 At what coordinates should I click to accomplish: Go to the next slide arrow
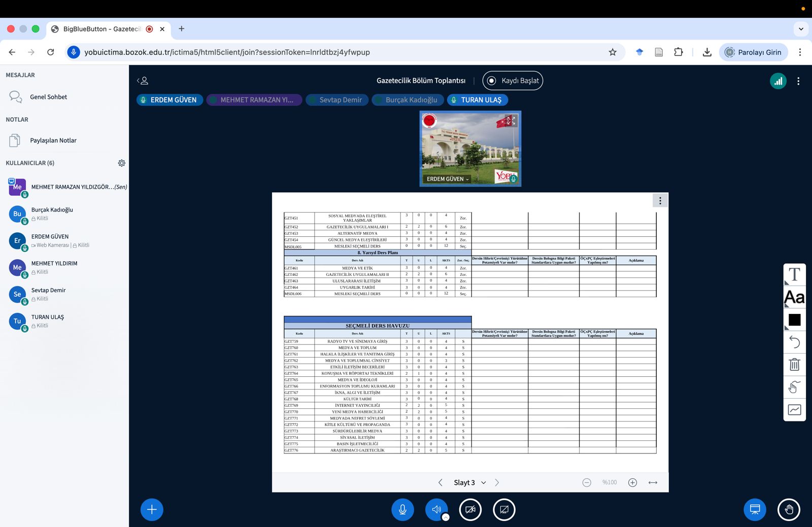point(497,482)
